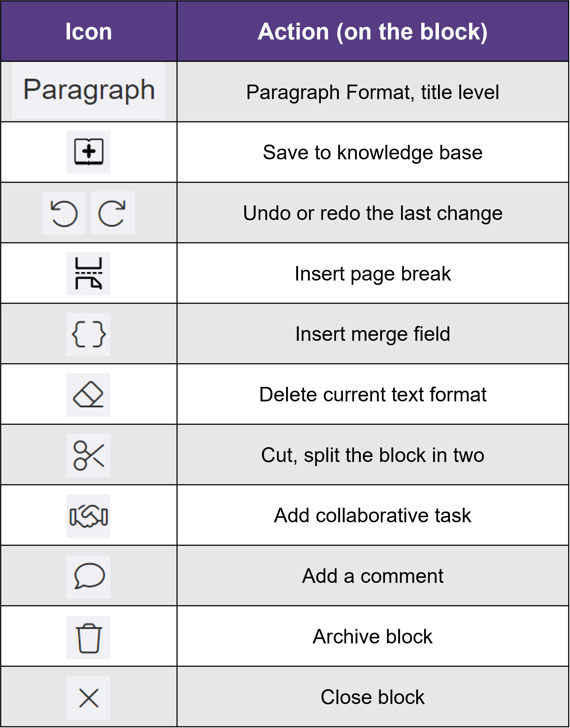Click the curly braces merge field icon
The image size is (570, 728).
(x=88, y=334)
